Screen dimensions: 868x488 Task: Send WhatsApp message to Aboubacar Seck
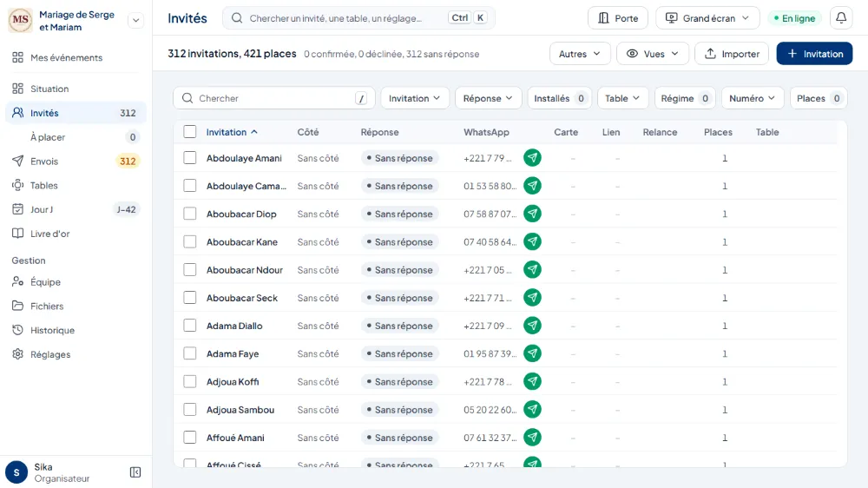pos(533,298)
